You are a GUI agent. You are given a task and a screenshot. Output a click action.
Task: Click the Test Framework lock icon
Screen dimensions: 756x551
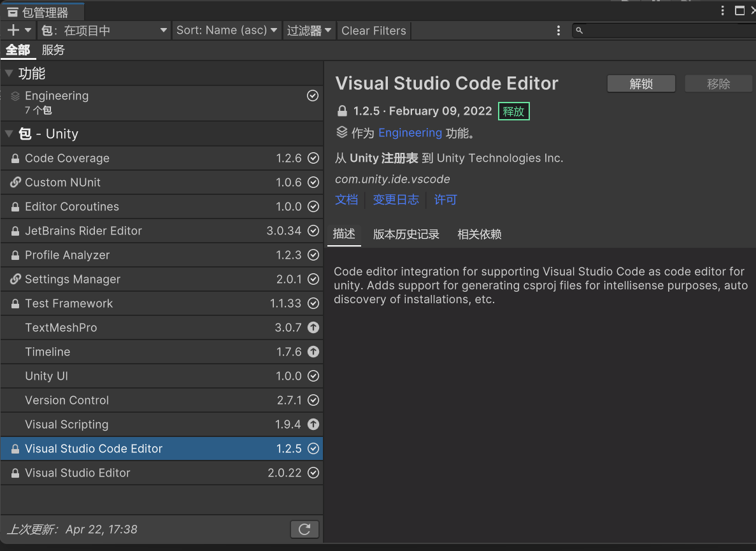(x=15, y=304)
